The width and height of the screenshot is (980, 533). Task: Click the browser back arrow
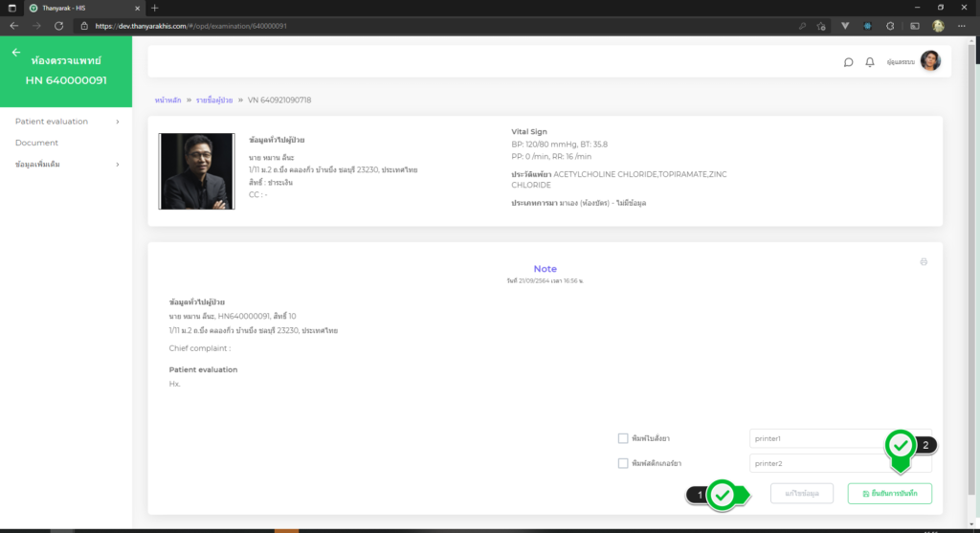click(x=13, y=26)
